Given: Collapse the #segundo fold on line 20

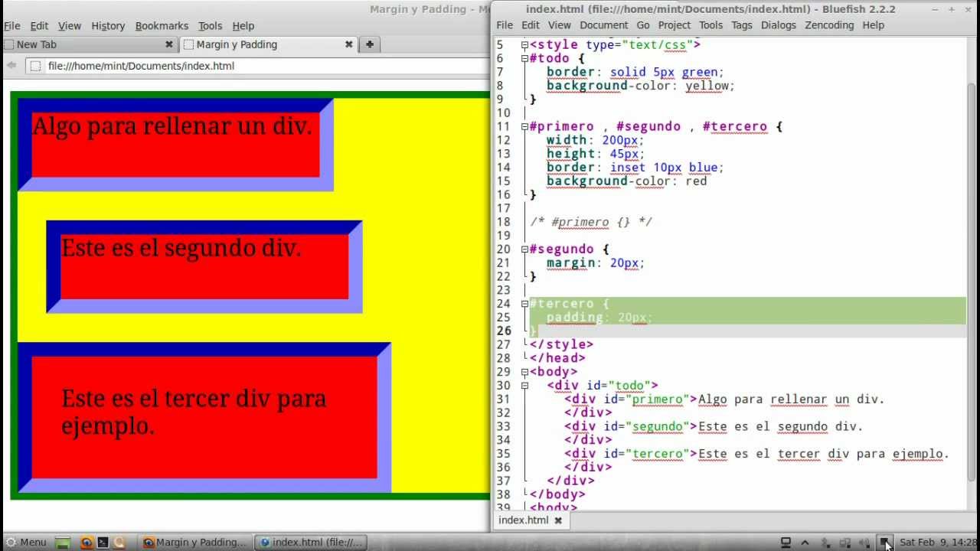Looking at the screenshot, I should click(x=524, y=249).
